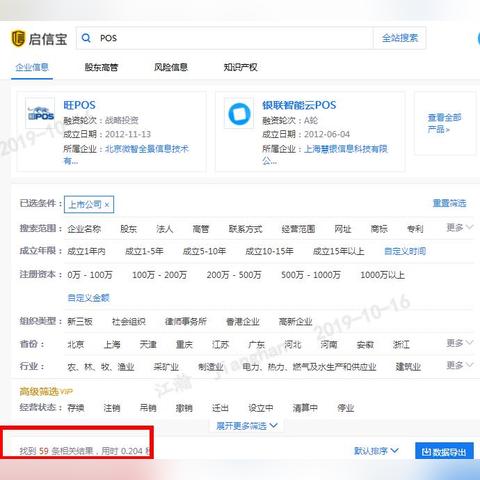Select 法人 search scope

click(165, 229)
